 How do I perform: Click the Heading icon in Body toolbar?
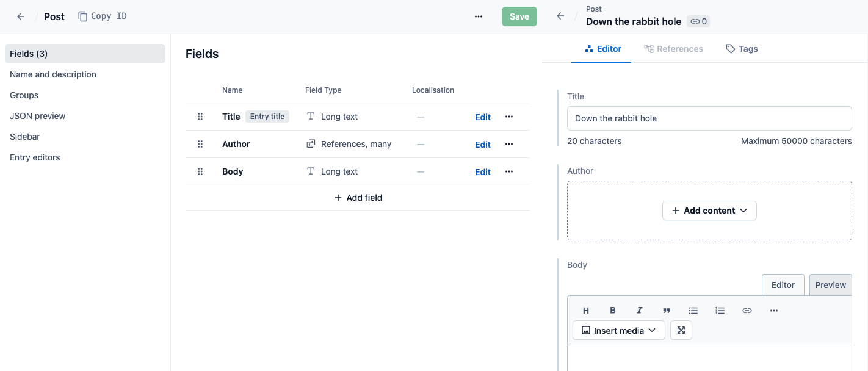click(586, 311)
